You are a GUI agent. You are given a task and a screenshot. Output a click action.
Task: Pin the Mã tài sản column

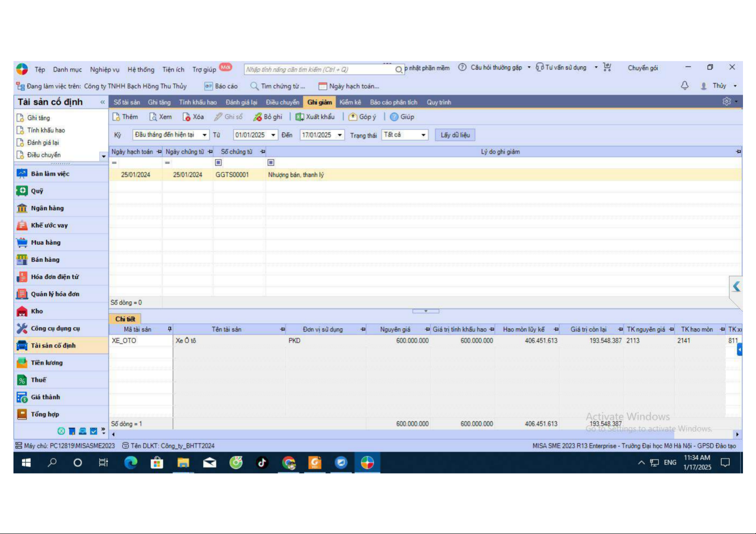pos(170,330)
